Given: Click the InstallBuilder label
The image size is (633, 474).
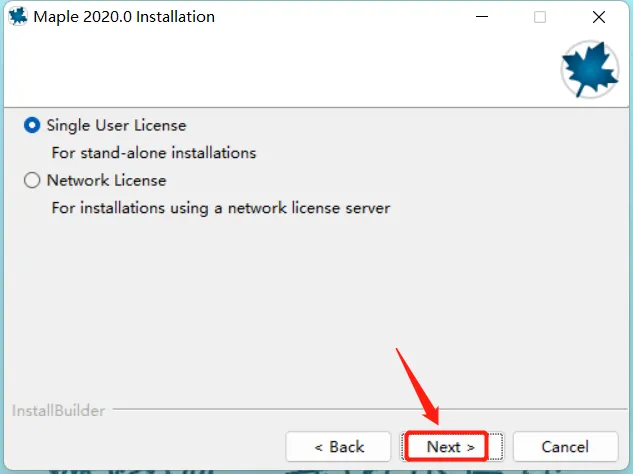Looking at the screenshot, I should [59, 411].
